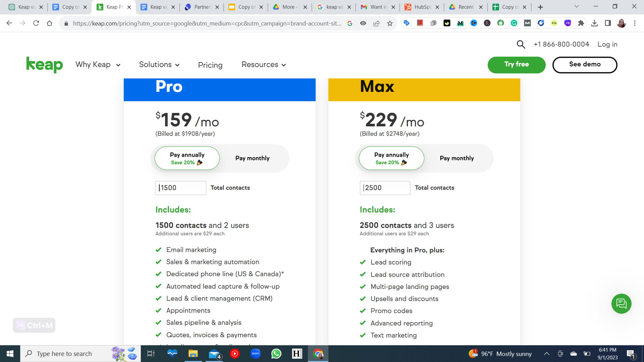Close the Keap Pricing tab

[x=129, y=7]
